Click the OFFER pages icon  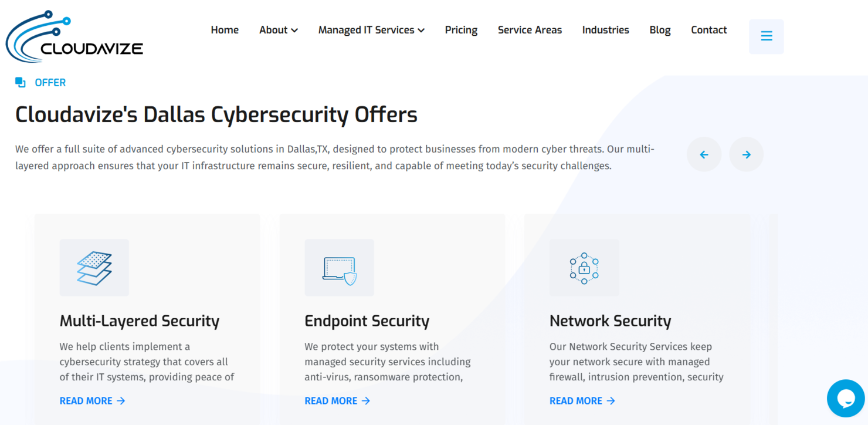click(19, 82)
